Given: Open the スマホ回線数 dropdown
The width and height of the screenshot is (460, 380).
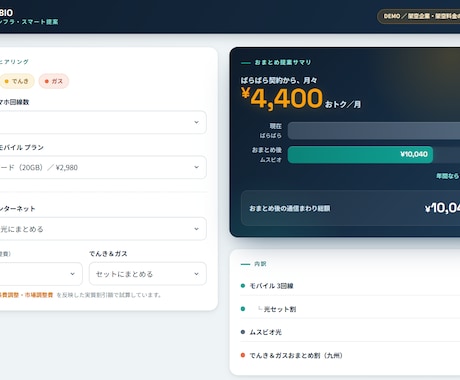Looking at the screenshot, I should pyautogui.click(x=103, y=122).
